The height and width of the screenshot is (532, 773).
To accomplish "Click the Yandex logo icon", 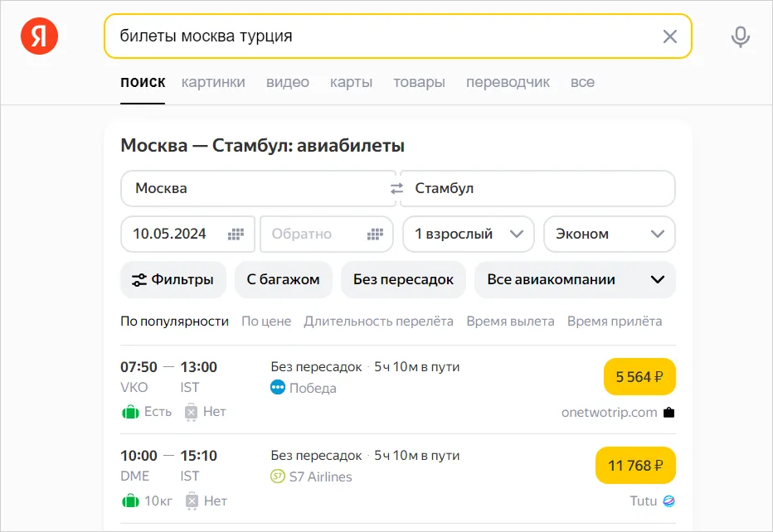I will [x=38, y=36].
